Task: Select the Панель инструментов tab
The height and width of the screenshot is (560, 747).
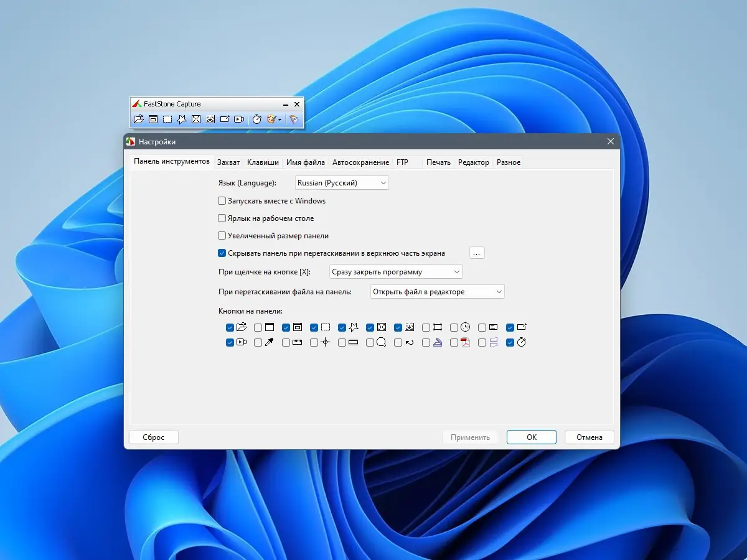Action: click(x=172, y=162)
